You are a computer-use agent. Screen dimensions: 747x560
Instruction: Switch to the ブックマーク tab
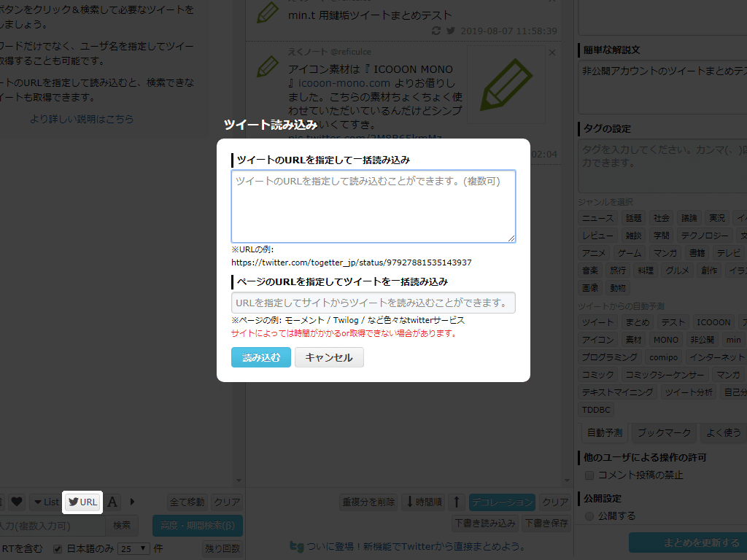pos(663,432)
